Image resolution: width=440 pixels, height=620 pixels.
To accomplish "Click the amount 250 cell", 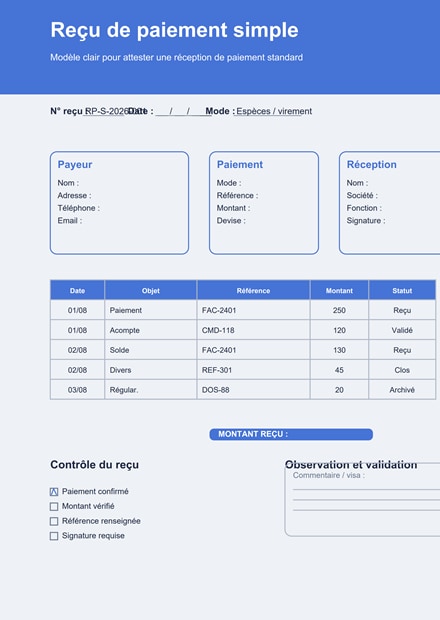I will click(339, 310).
